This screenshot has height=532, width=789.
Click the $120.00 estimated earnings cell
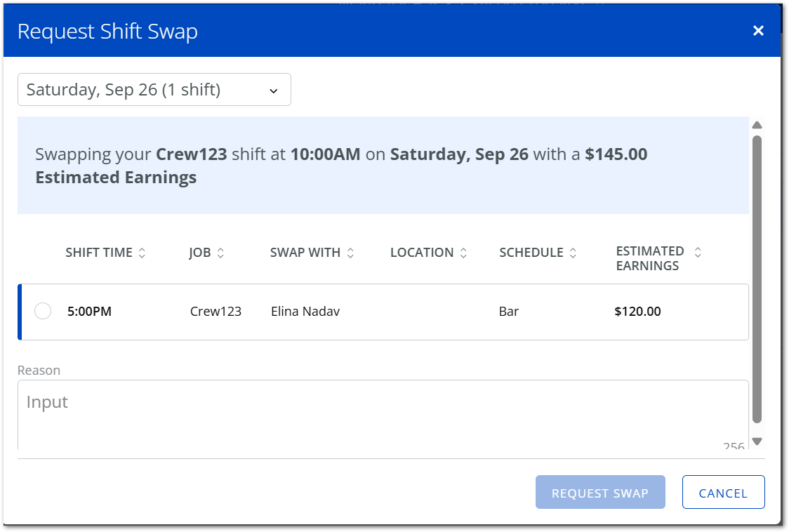tap(637, 312)
